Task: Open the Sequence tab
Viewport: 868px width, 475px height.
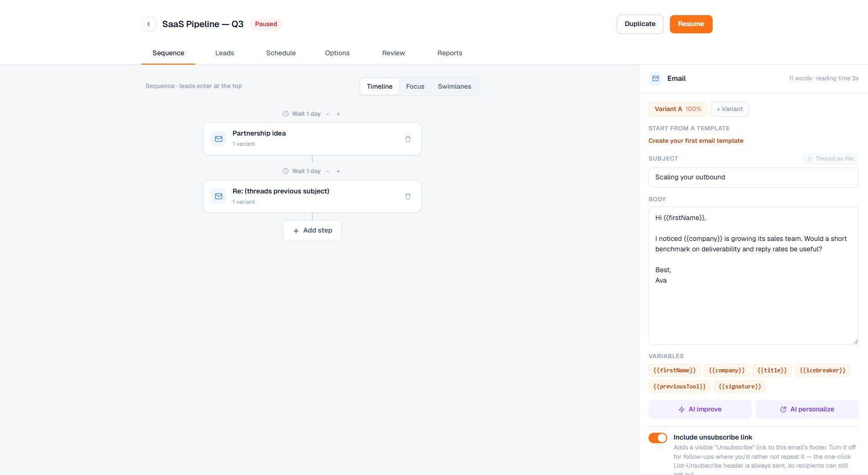Action: point(168,53)
